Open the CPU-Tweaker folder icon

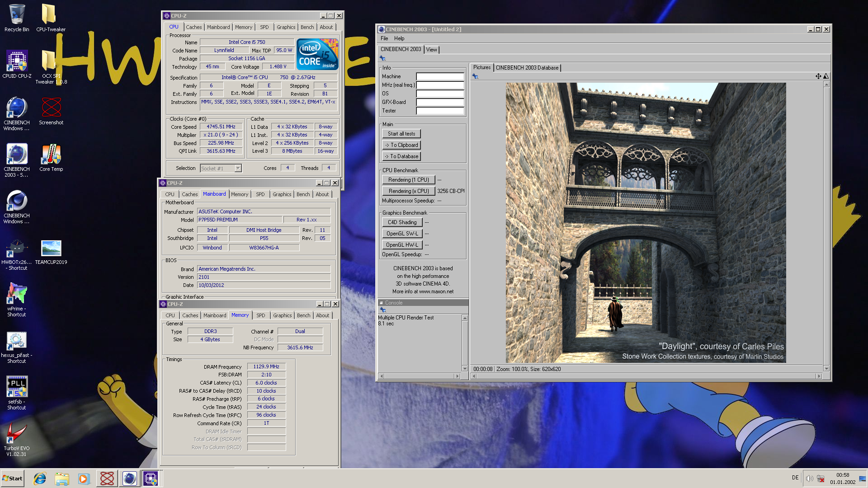tap(51, 18)
